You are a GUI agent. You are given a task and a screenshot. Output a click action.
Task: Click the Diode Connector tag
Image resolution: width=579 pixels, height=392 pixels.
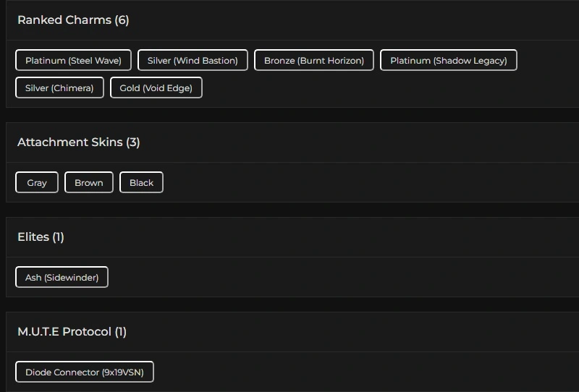[x=85, y=372]
